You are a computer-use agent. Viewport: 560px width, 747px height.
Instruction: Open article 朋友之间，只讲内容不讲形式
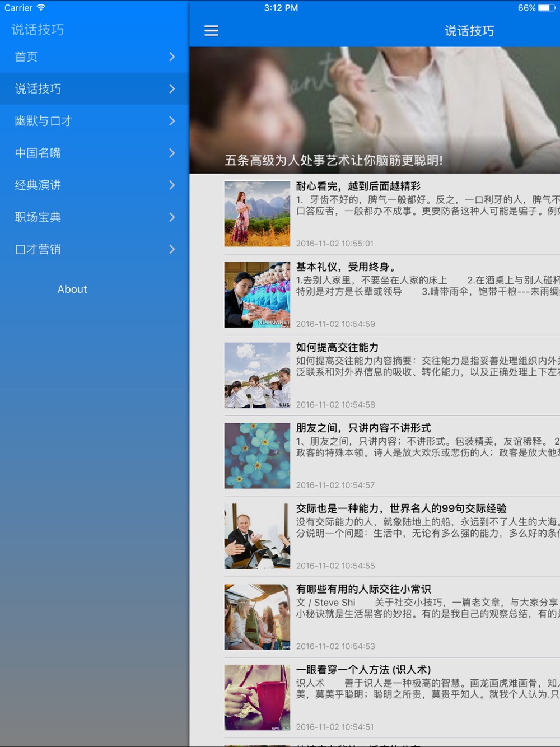pos(363,428)
